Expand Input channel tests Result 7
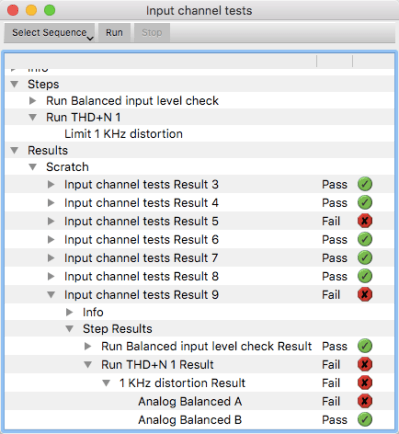This screenshot has width=399, height=434. [51, 258]
